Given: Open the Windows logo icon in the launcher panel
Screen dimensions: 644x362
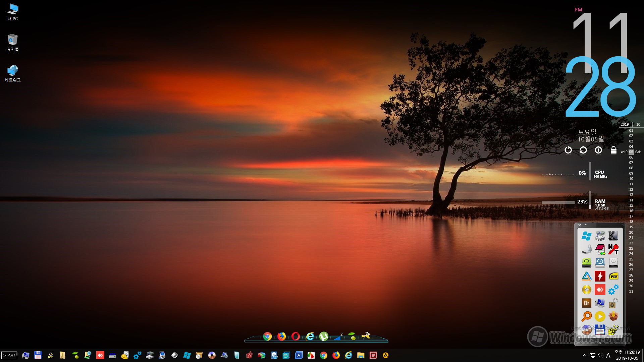Looking at the screenshot, I should [586, 236].
